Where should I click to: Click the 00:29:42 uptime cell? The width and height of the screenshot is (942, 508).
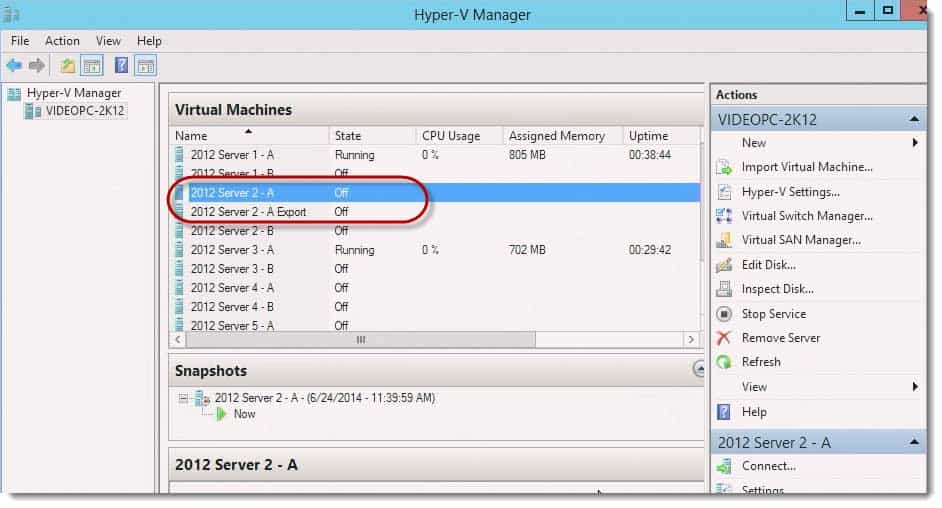[649, 250]
